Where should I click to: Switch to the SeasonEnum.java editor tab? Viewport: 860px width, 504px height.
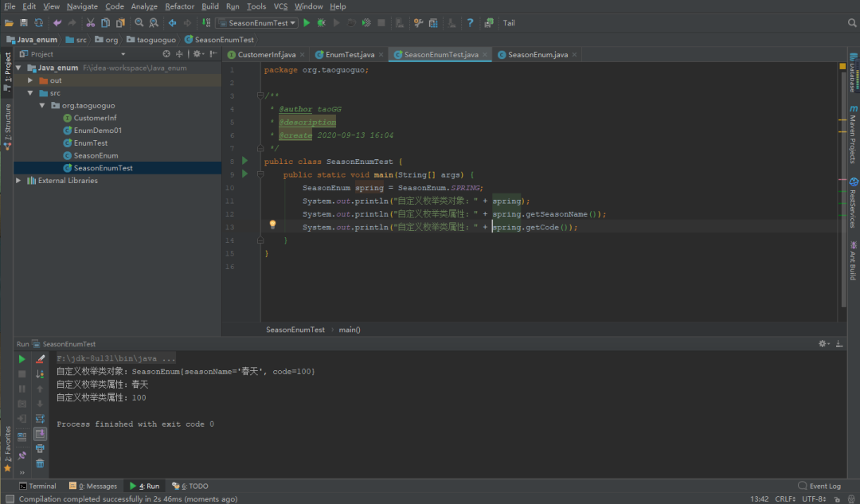pyautogui.click(x=537, y=55)
